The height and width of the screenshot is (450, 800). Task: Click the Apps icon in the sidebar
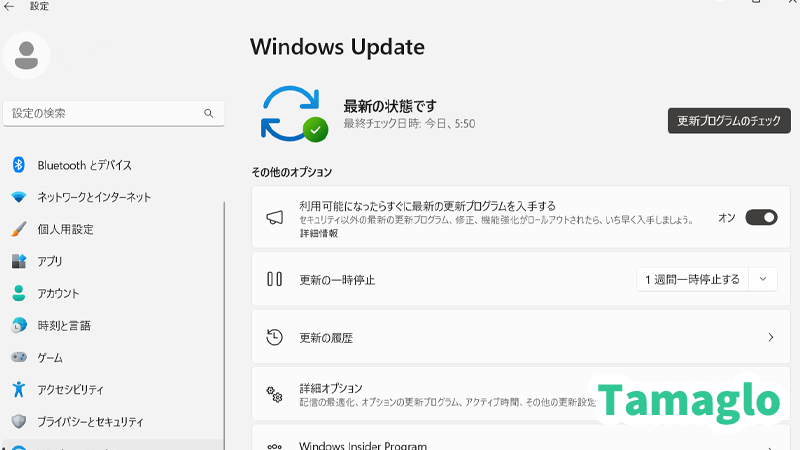tap(19, 261)
